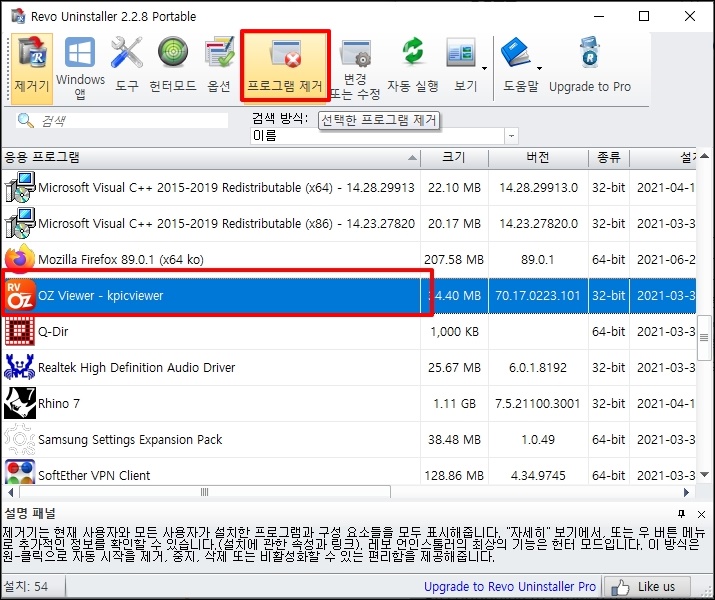The image size is (715, 600).
Task: Click version cell 6.0.1.8192
Action: coord(538,367)
